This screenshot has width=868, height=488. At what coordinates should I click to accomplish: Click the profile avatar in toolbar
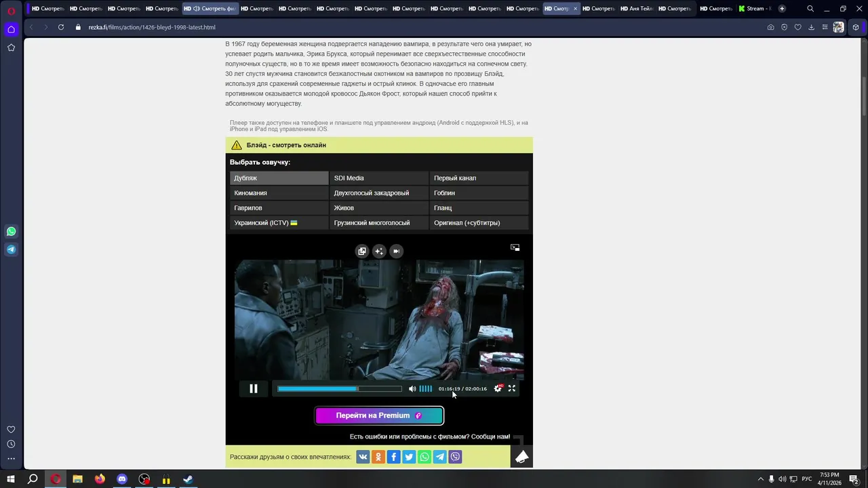point(839,27)
